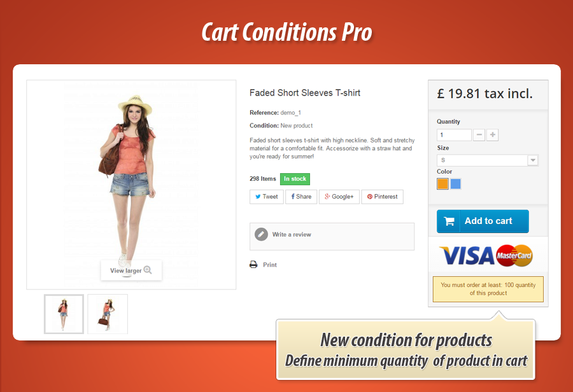Image resolution: width=573 pixels, height=392 pixels.
Task: Click the Print link
Action: [x=270, y=265]
